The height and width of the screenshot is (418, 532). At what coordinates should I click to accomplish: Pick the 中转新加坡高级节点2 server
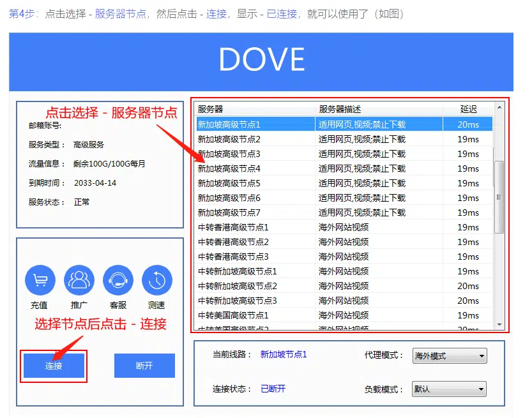(255, 286)
